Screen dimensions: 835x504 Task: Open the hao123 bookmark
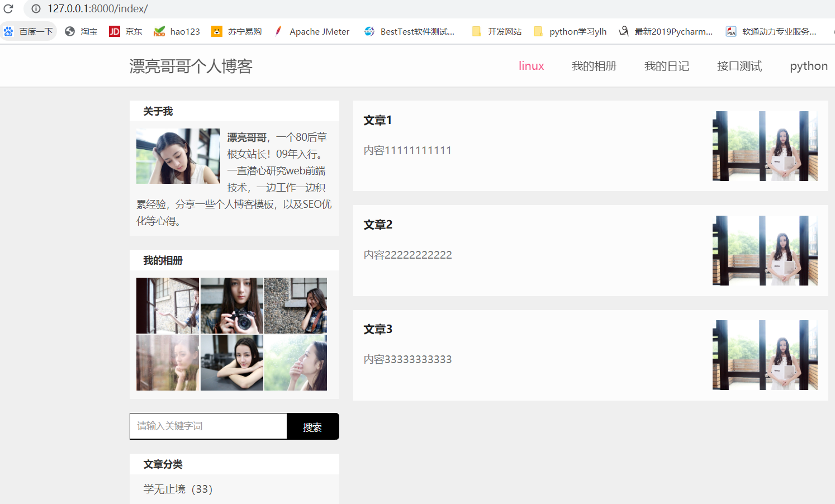pyautogui.click(x=177, y=31)
